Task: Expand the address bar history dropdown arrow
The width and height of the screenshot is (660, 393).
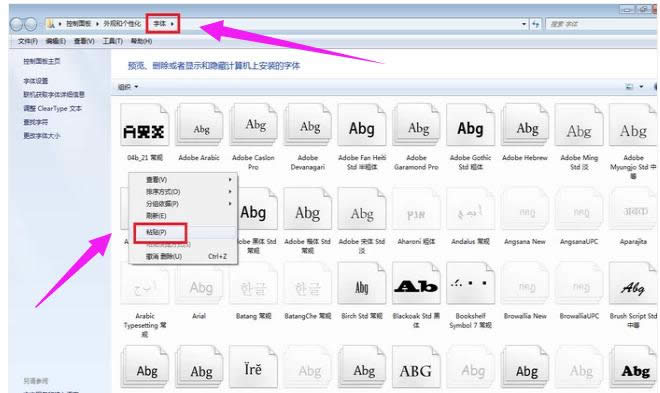Action: point(524,24)
